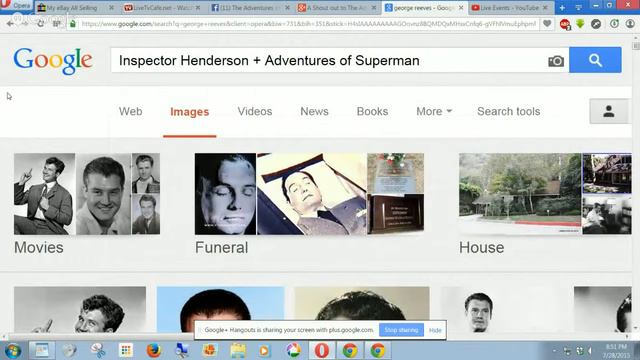Select the Videos search tab
Viewport: 640px width, 360px height.
tap(255, 111)
